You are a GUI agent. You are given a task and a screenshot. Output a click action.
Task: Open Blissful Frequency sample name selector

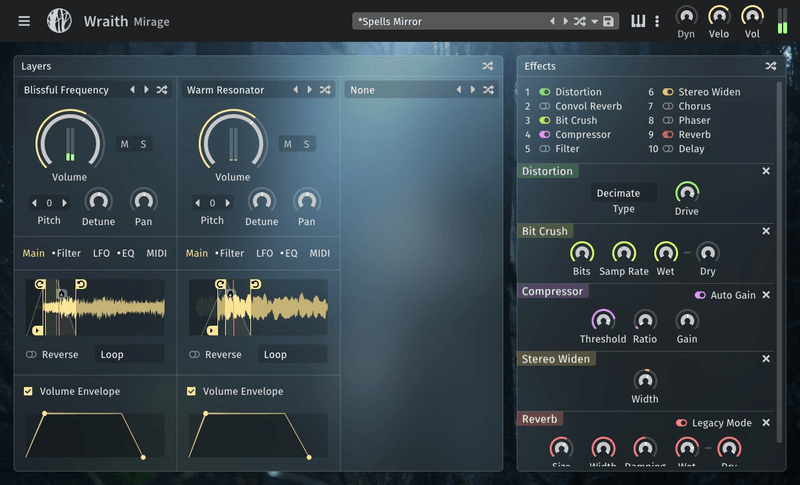pyautogui.click(x=66, y=90)
